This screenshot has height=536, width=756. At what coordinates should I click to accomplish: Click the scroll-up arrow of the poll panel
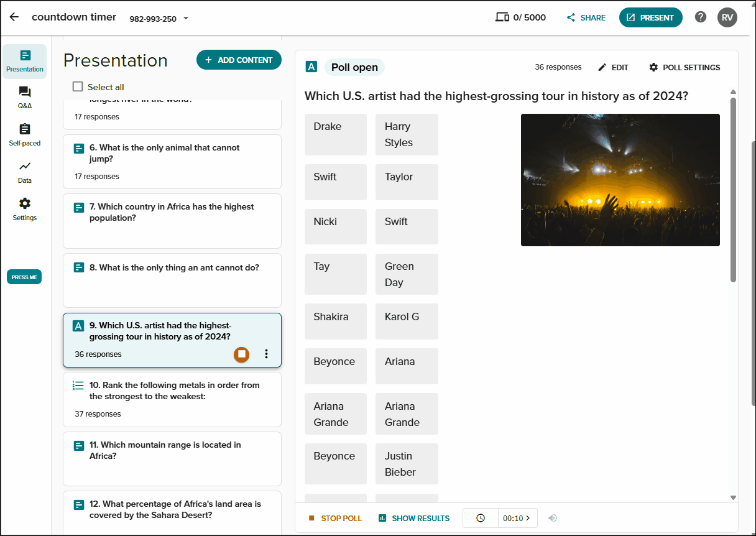pyautogui.click(x=733, y=92)
